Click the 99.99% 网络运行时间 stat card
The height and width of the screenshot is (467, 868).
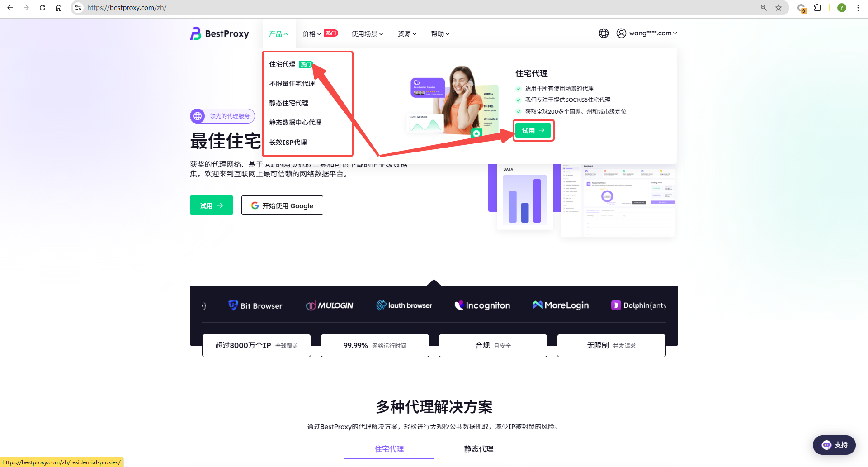(x=375, y=346)
